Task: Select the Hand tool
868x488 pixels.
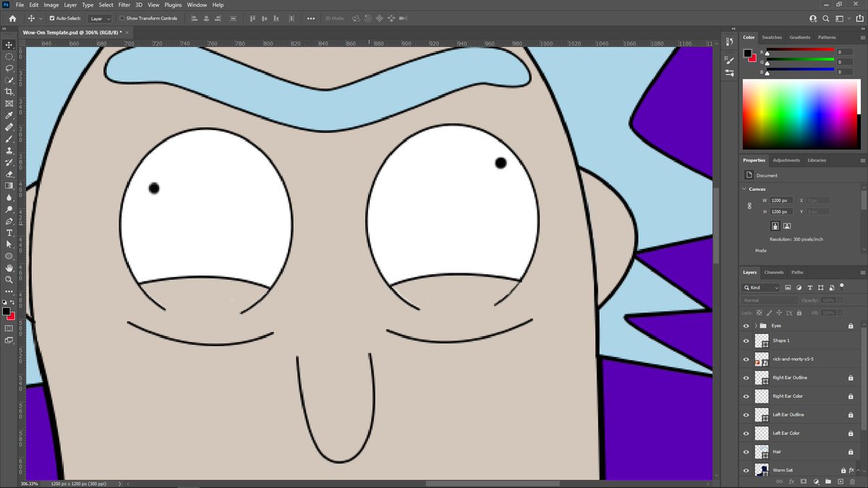Action: click(x=9, y=267)
